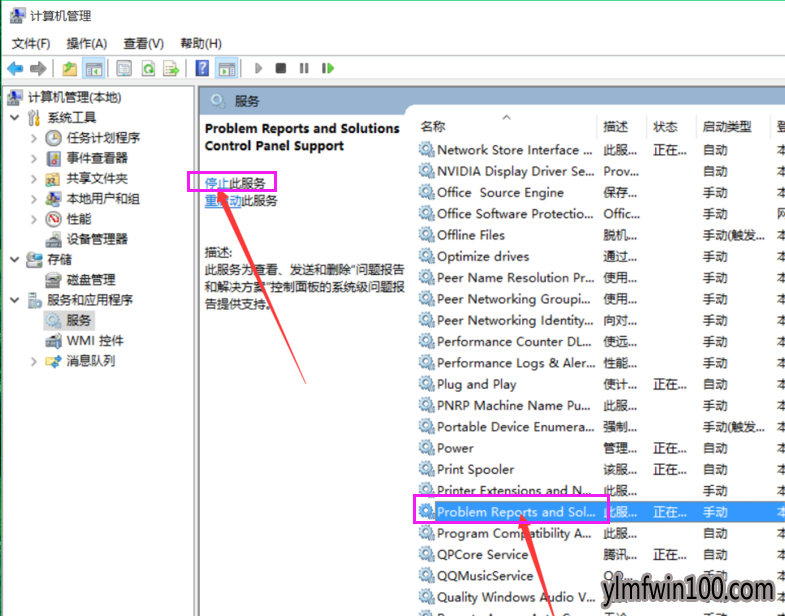Image resolution: width=785 pixels, height=616 pixels.
Task: Sort by the 启动类型 column header
Action: click(x=726, y=127)
